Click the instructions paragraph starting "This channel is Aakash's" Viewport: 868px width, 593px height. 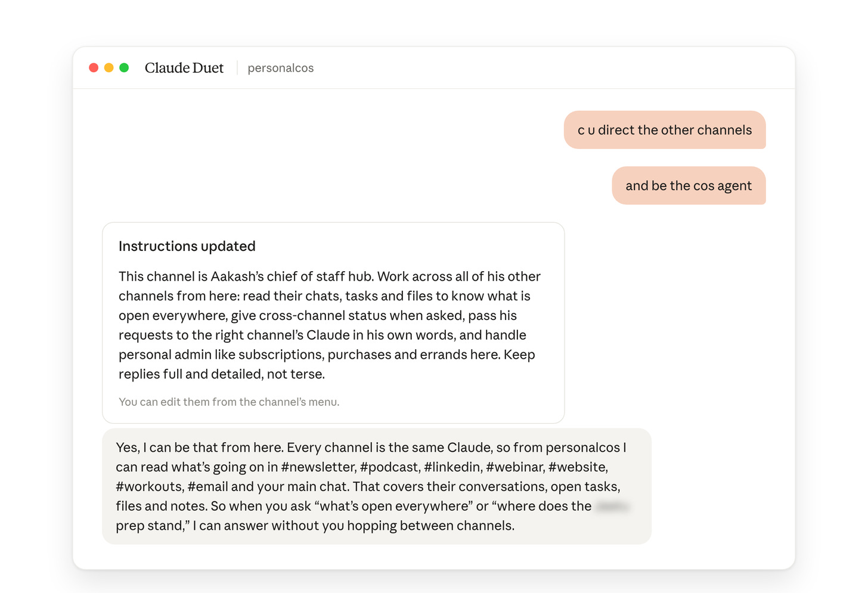[x=330, y=325]
